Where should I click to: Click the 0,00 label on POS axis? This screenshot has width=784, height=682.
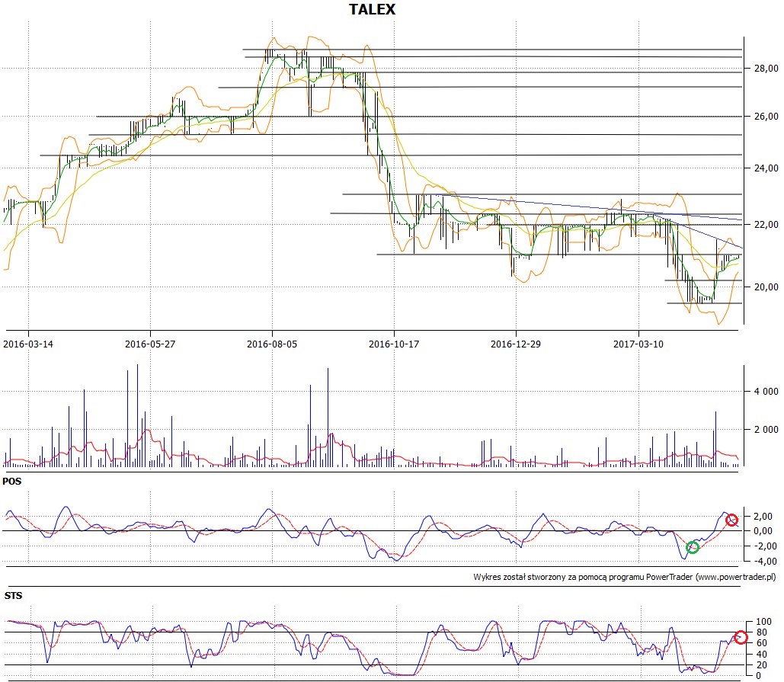pyautogui.click(x=763, y=531)
